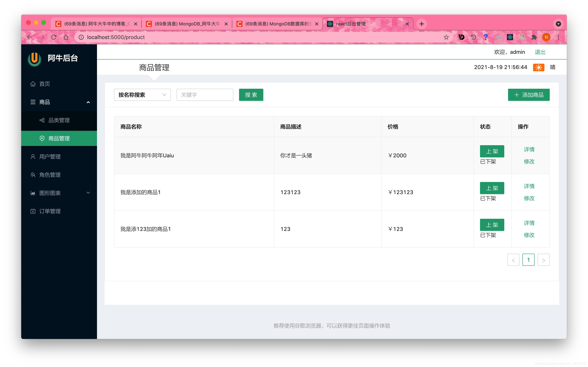Click the blue question mark extension icon

pos(486,37)
